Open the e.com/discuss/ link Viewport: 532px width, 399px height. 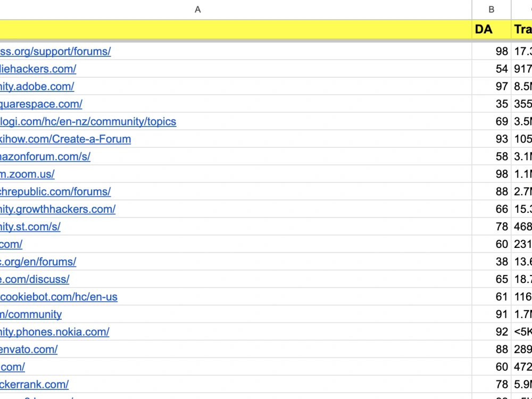(x=35, y=279)
